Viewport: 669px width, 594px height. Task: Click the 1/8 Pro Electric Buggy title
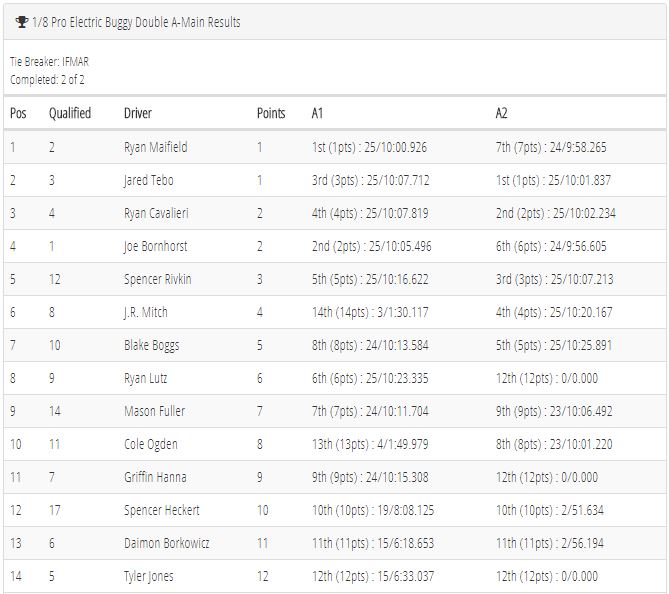[x=136, y=22]
